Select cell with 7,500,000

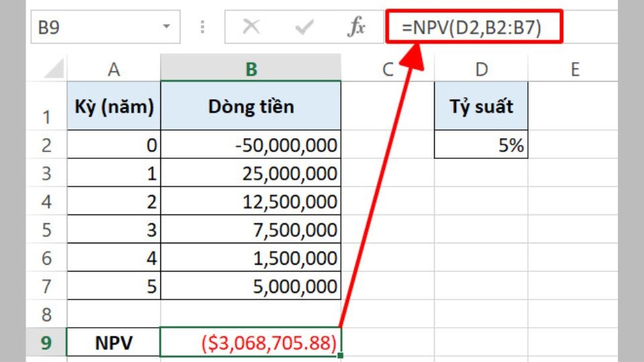coord(251,229)
